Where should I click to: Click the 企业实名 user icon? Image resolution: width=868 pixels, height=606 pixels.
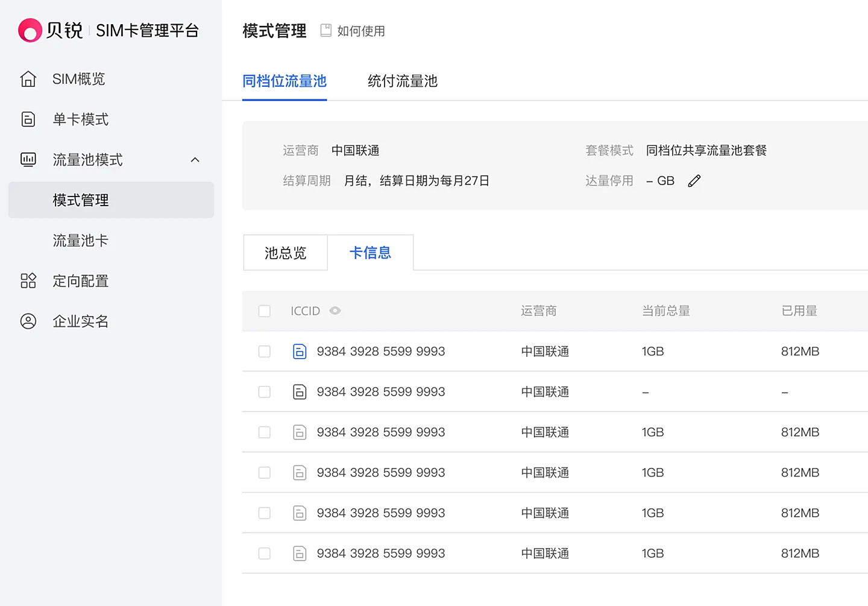coord(28,321)
